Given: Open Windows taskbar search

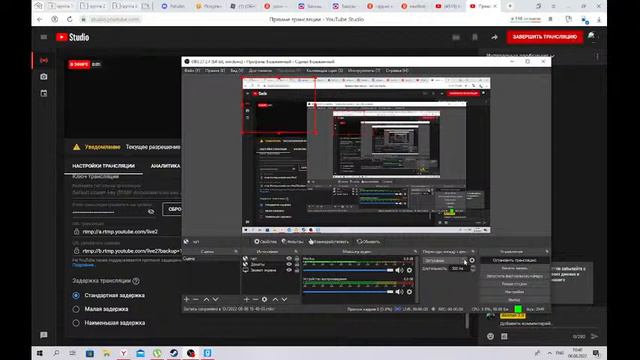Looking at the screenshot, I should pyautogui.click(x=56, y=353).
